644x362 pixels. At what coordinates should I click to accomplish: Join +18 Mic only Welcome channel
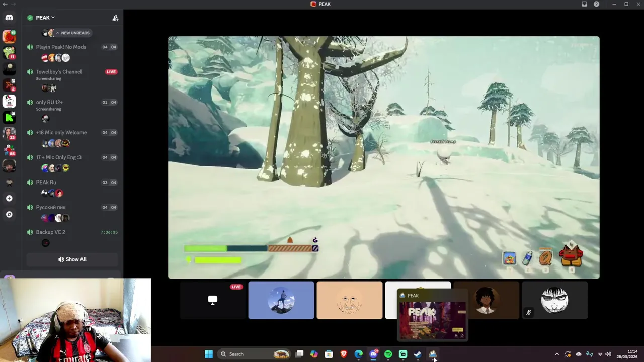click(x=61, y=132)
